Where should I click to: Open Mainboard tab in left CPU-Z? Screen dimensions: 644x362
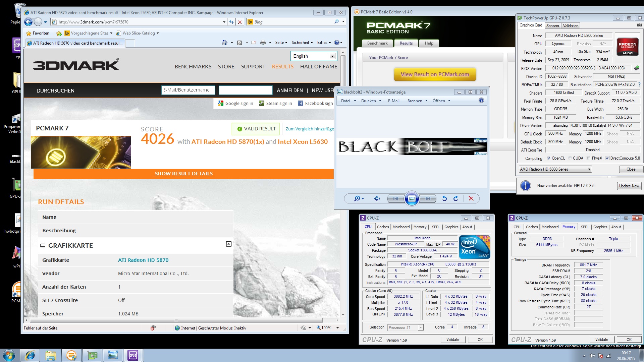(401, 227)
